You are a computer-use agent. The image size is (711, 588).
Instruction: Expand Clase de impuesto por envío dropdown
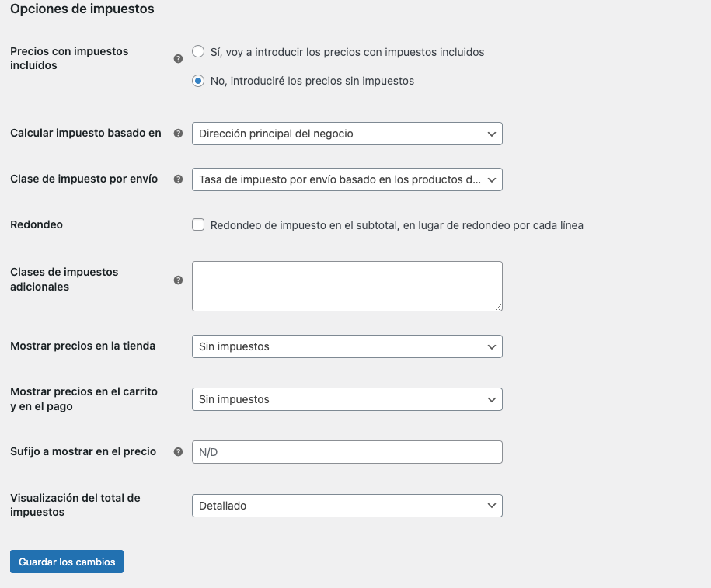coord(347,179)
